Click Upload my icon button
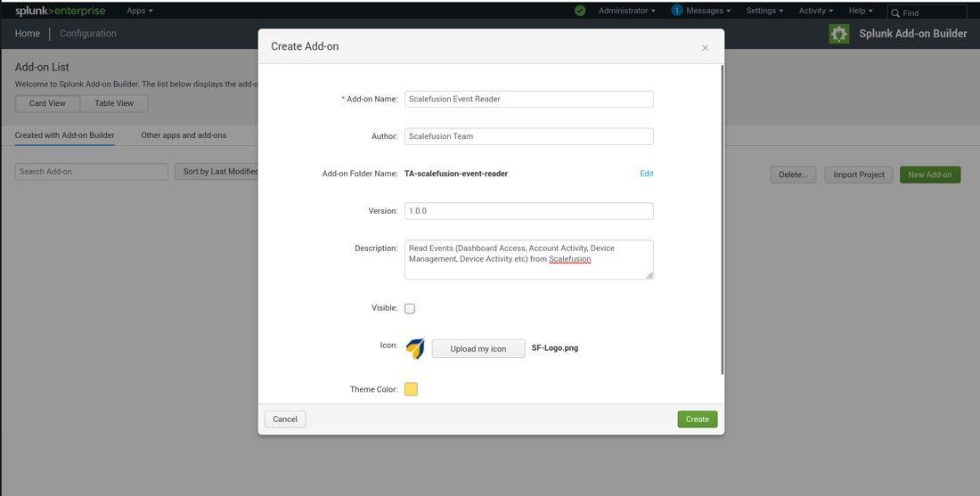980x496 pixels. pos(478,348)
